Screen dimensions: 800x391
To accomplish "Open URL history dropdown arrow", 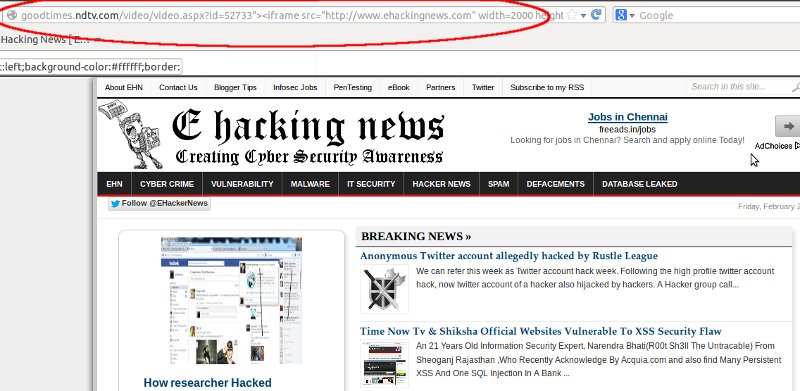I will [x=583, y=16].
